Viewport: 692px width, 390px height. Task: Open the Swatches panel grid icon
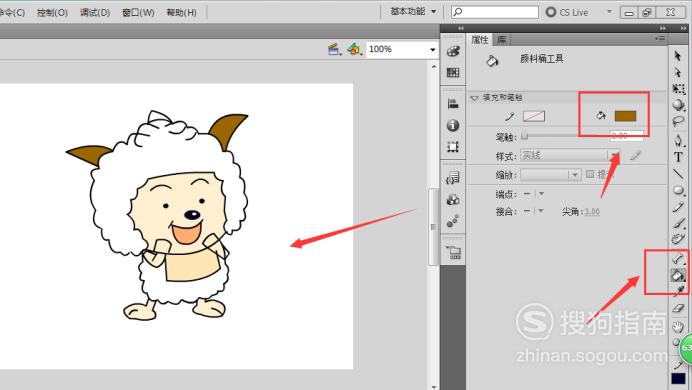click(x=453, y=72)
